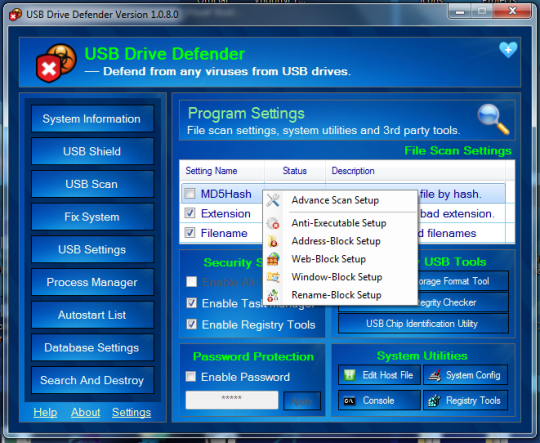Screen dimensions: 540x443
Task: Open the Integrity Checker button
Action: tap(463, 302)
